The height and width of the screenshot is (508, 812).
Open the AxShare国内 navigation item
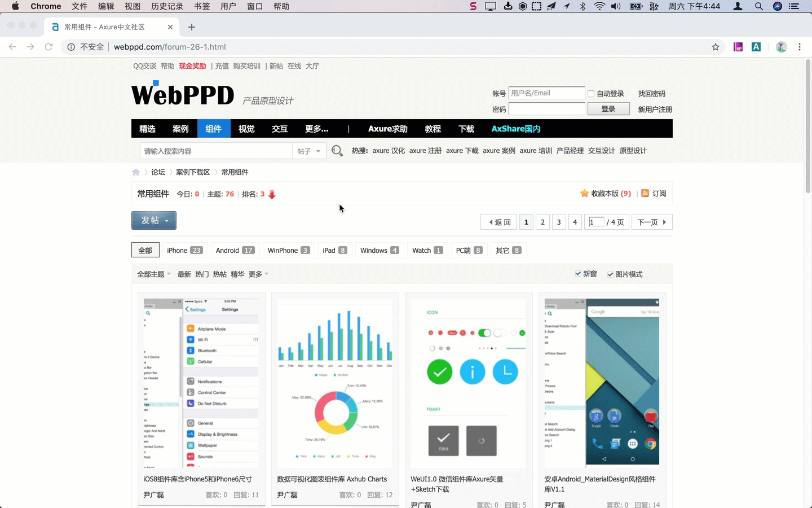click(516, 129)
